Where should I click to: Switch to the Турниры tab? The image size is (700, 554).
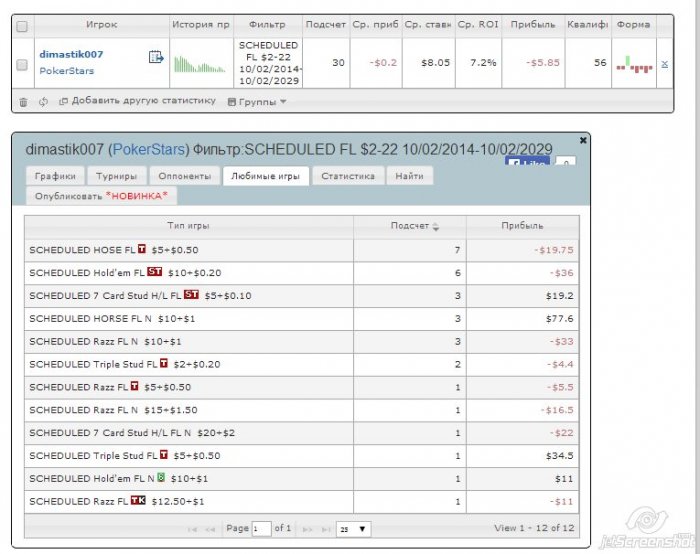[x=117, y=176]
